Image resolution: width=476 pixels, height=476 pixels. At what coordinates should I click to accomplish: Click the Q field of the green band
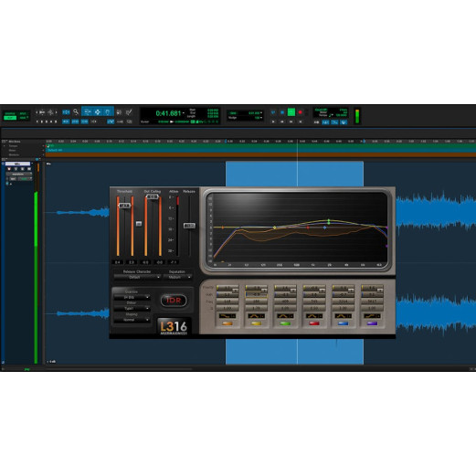[x=285, y=308]
